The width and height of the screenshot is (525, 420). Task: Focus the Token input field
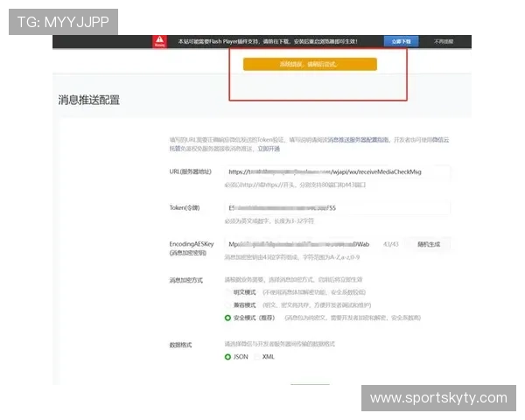tap(337, 208)
